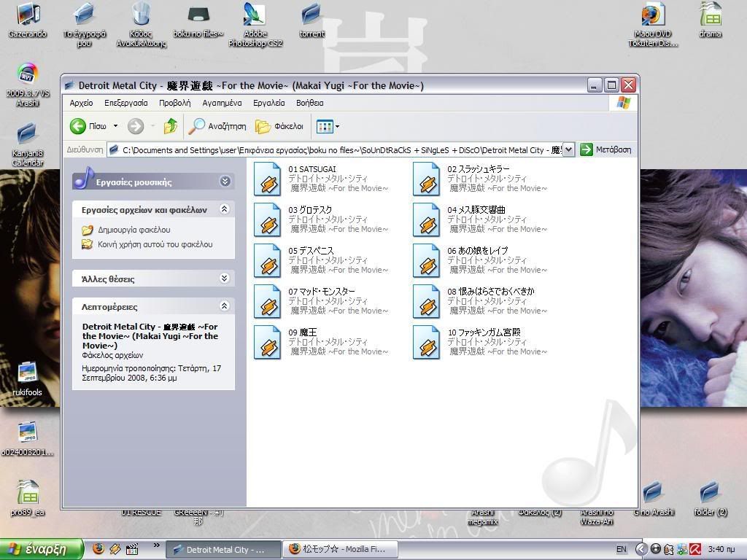Open the Εργαλεία menu
747x560 pixels.
tap(268, 103)
